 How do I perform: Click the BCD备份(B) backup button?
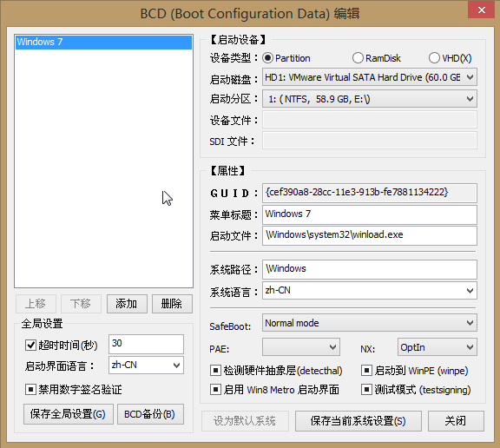tap(150, 414)
